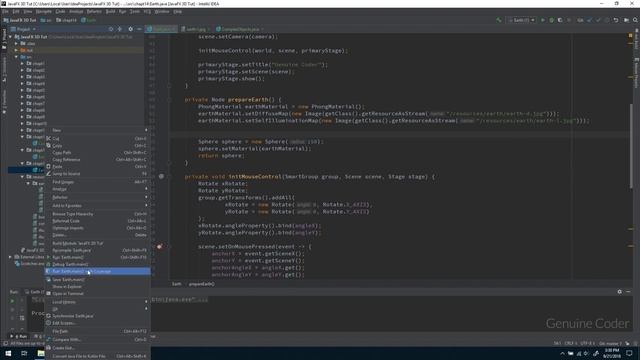Viewport: 640px width, 360px height.
Task: Click the Build project hammer icon
Action: [499, 20]
